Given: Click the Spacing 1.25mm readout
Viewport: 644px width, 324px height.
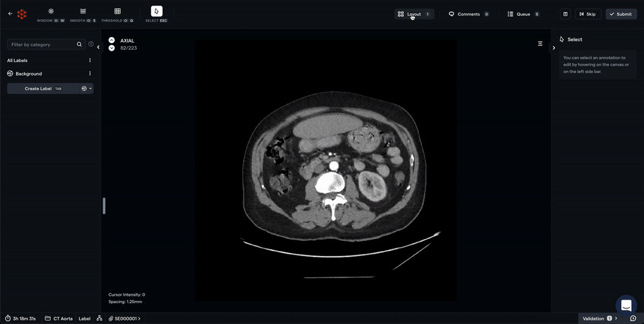Looking at the screenshot, I should 126,302.
